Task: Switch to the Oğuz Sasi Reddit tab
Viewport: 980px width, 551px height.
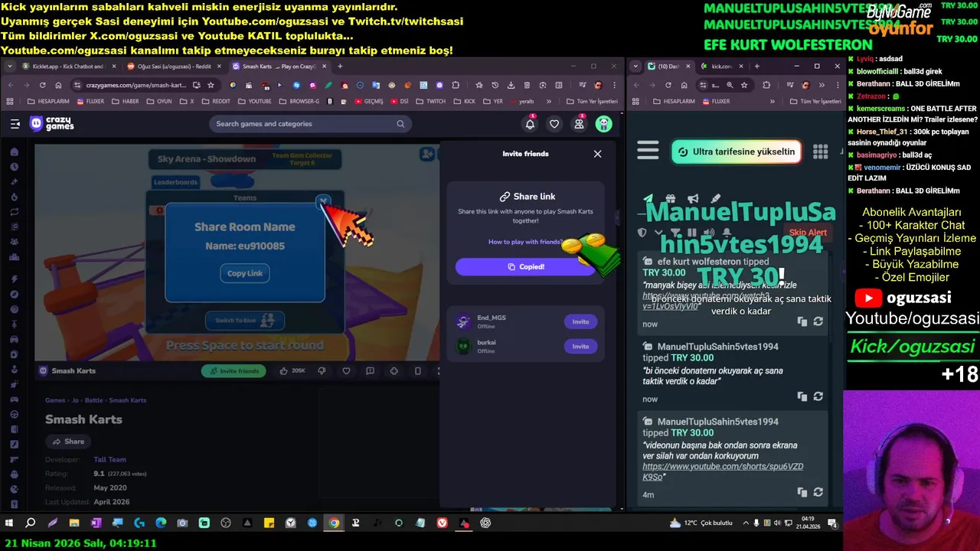Action: point(173,67)
